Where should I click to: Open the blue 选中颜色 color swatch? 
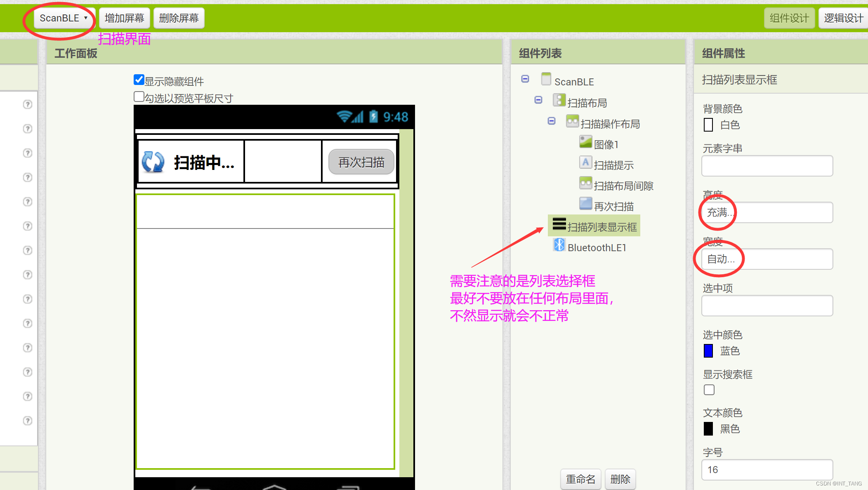point(708,351)
